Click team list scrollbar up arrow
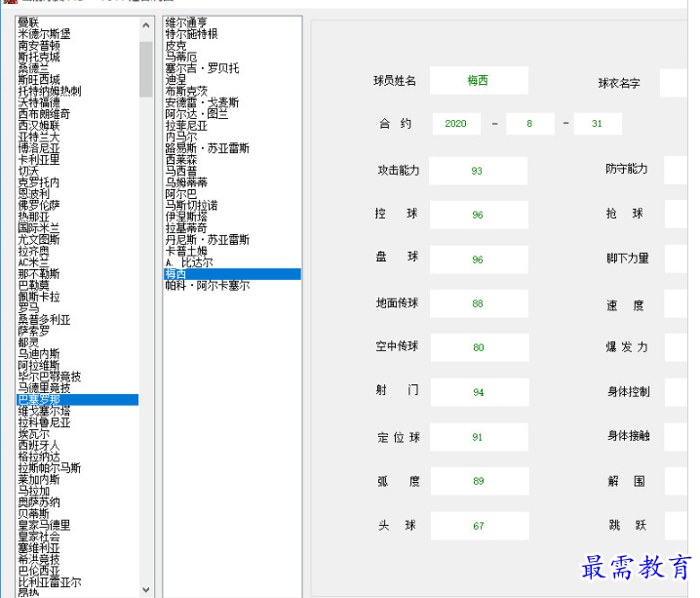Viewport: 700px width, 598px height. click(x=146, y=25)
